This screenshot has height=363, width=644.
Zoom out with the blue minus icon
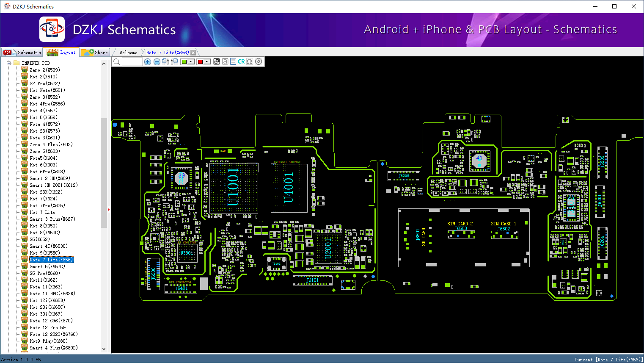point(157,62)
